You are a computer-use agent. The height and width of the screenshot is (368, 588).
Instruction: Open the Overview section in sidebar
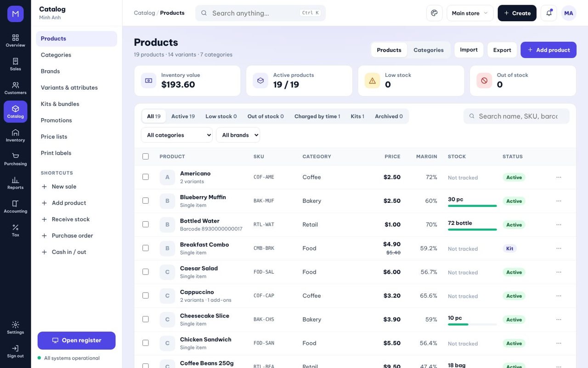[16, 40]
